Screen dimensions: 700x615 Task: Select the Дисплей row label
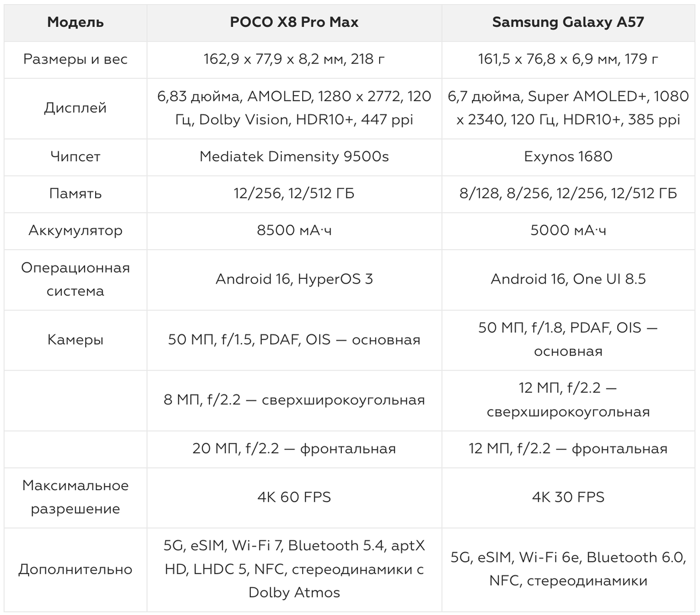coord(75,108)
